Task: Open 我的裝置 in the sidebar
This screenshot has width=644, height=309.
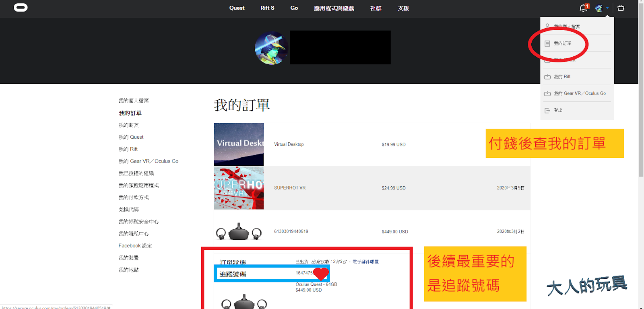Action: coord(128,258)
